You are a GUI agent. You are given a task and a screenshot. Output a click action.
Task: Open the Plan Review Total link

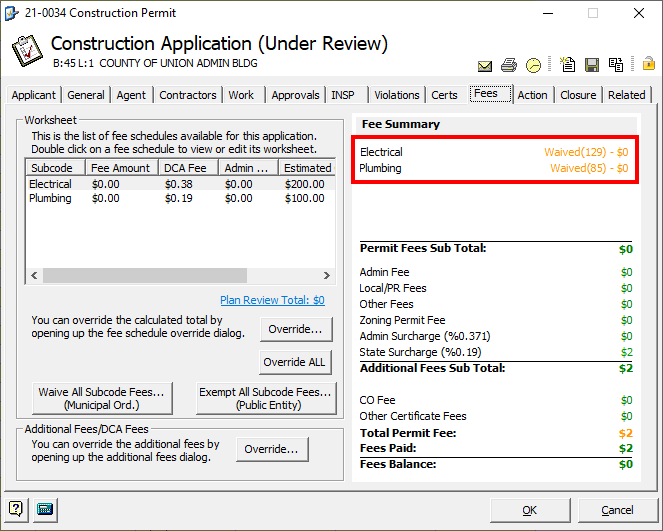click(272, 300)
